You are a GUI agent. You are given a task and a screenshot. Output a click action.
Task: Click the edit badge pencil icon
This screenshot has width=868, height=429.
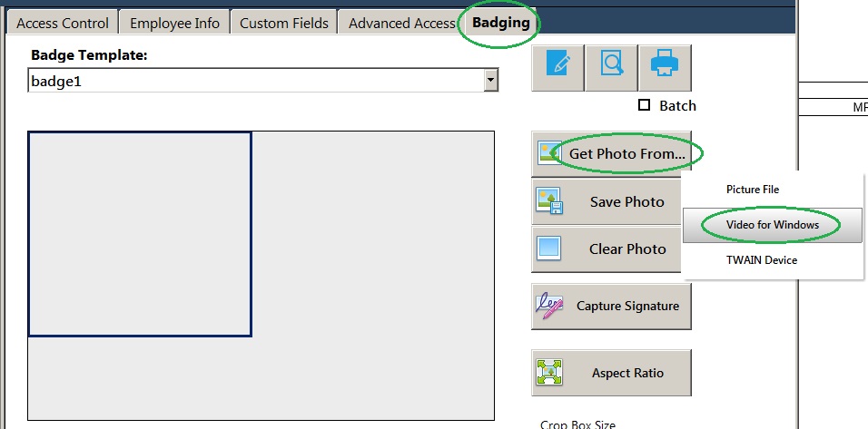[x=557, y=63]
